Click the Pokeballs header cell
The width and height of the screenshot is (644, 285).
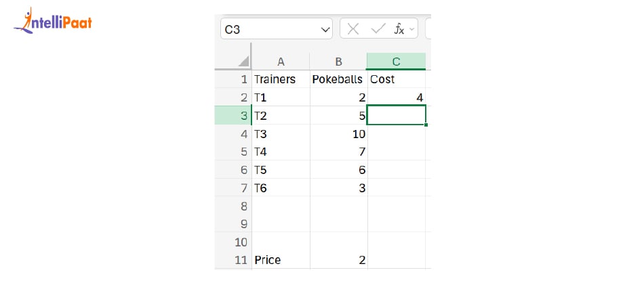tap(338, 79)
